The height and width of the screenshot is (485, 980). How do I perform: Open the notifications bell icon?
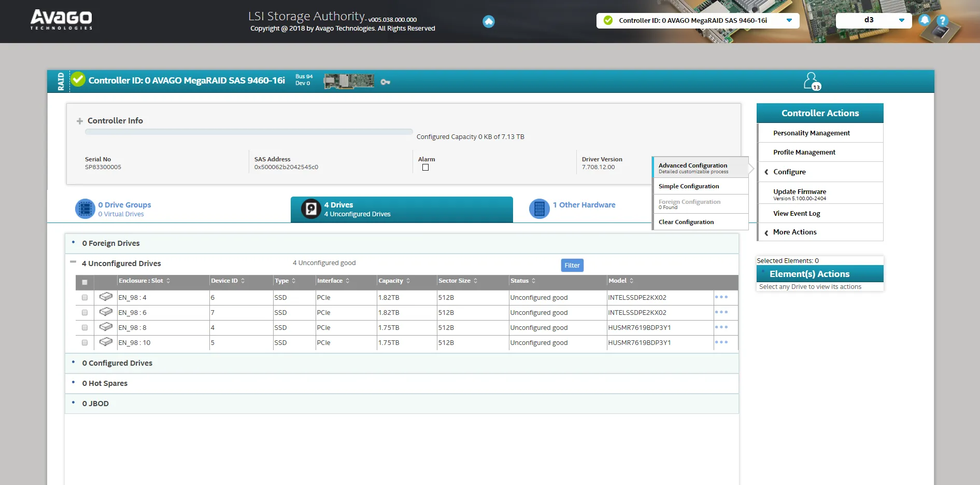tap(925, 20)
